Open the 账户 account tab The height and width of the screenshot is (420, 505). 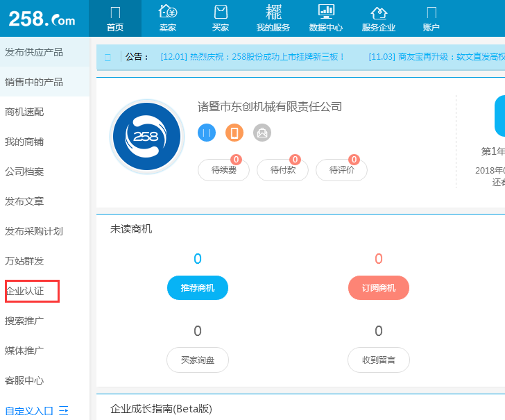click(x=431, y=19)
